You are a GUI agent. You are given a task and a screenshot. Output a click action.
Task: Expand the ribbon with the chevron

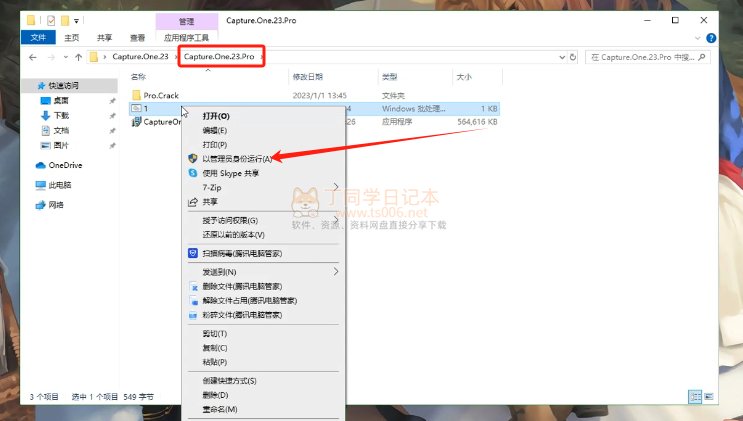698,38
